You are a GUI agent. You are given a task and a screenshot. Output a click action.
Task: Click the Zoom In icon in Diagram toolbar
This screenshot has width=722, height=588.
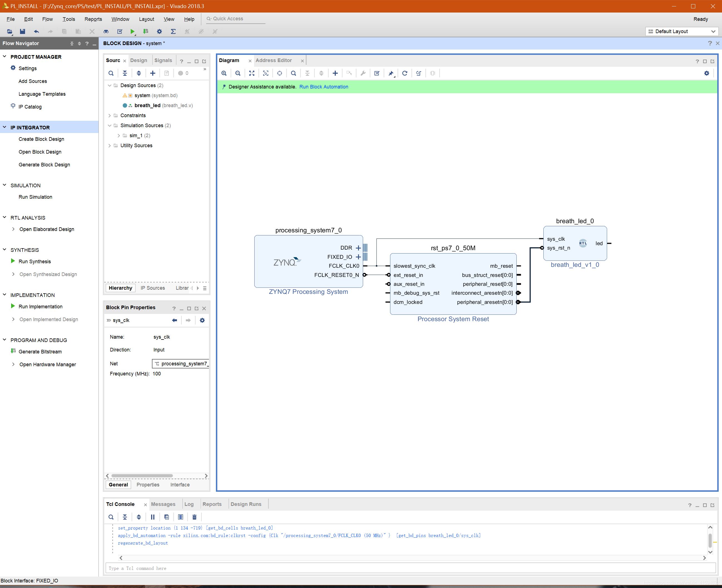pyautogui.click(x=224, y=73)
